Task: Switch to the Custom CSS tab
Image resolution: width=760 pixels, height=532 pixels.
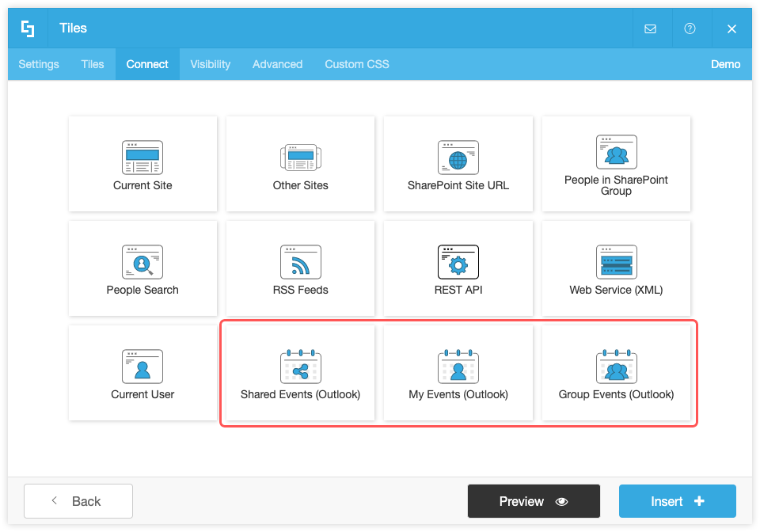Action: point(357,64)
